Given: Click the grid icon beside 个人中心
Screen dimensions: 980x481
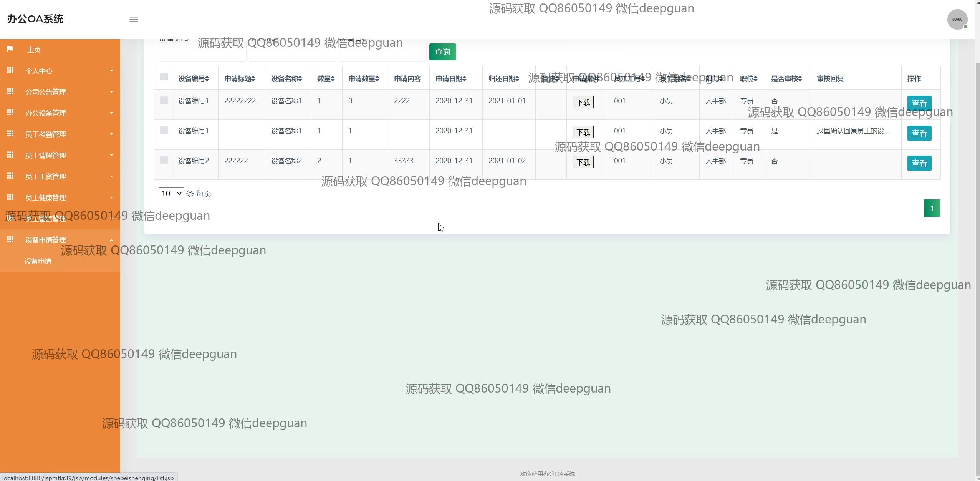Looking at the screenshot, I should (x=10, y=70).
